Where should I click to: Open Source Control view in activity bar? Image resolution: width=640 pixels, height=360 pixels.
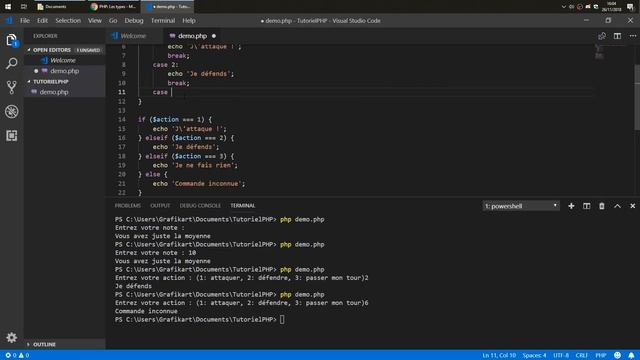[x=11, y=87]
